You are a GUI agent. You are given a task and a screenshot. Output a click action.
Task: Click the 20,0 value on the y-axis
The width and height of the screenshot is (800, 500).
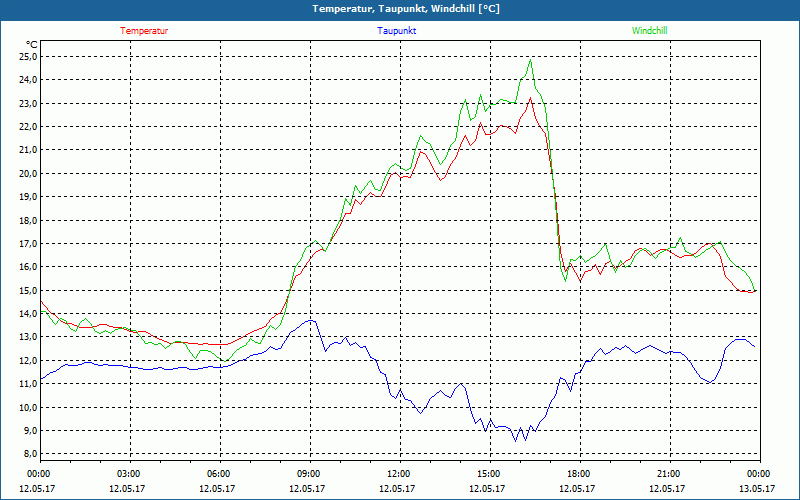(x=28, y=173)
